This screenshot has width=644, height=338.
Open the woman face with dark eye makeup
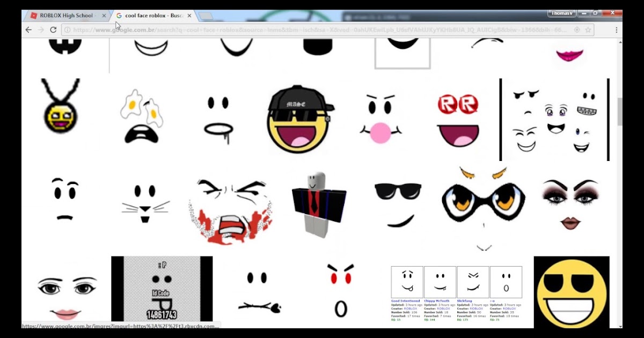(x=570, y=205)
